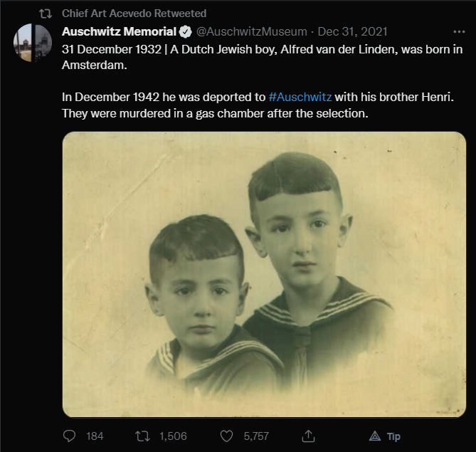Click the reply speech bubble icon
Screen dimensions: 476x452
(69, 436)
